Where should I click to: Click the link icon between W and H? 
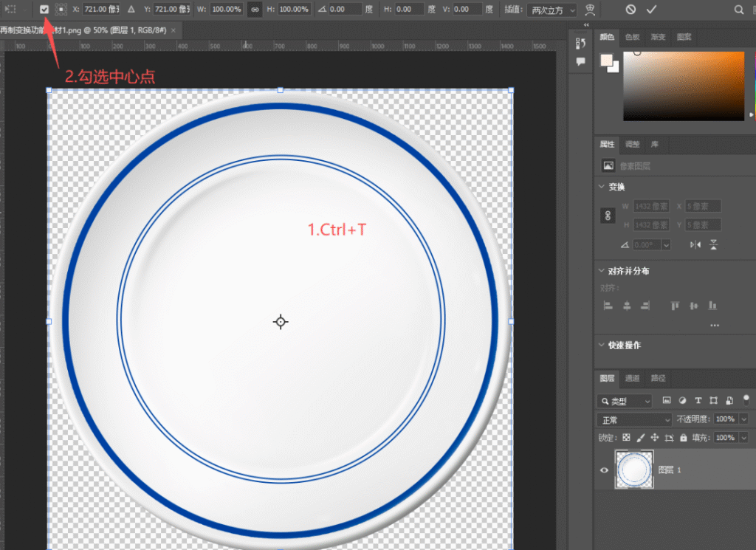tap(255, 9)
